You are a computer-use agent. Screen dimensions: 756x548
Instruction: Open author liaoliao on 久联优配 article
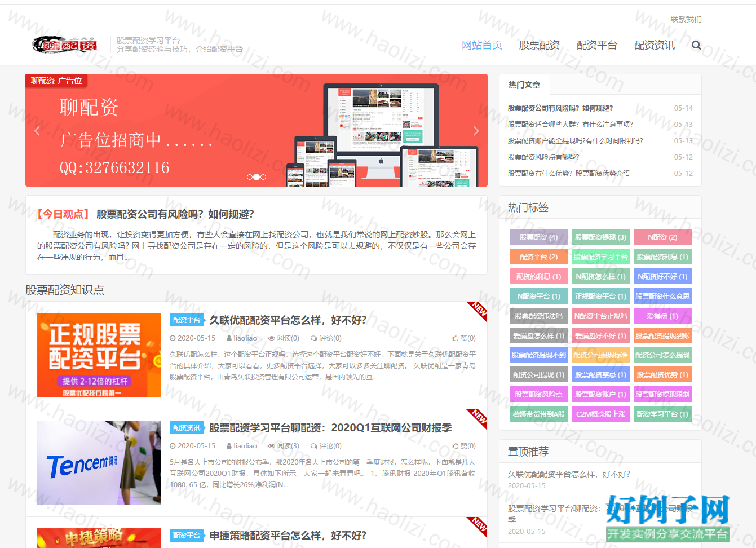(242, 338)
